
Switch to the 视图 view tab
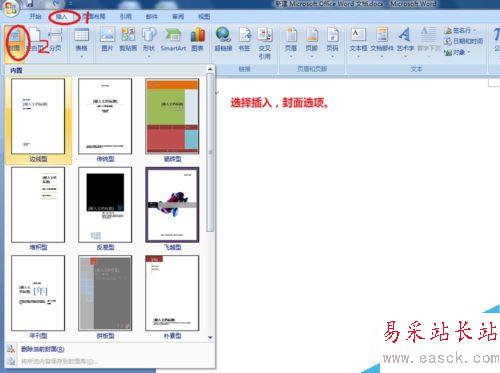pos(204,16)
